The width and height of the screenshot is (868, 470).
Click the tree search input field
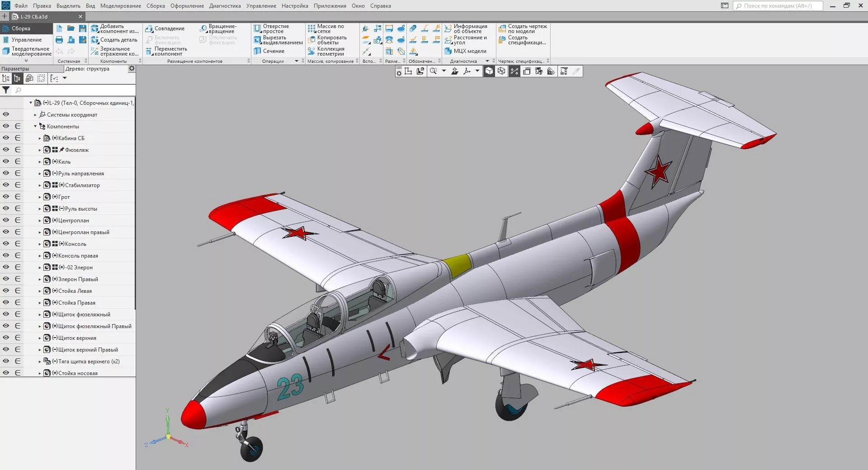tap(74, 90)
